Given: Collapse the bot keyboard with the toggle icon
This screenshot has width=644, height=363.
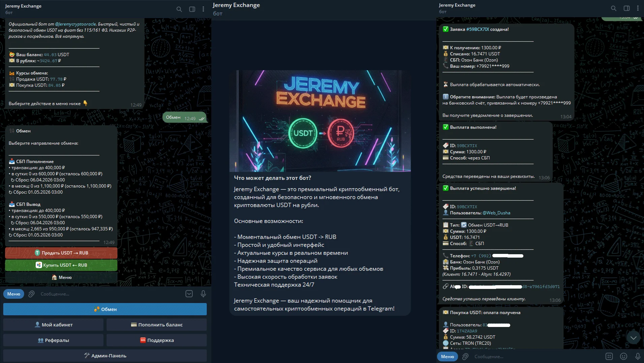Looking at the screenshot, I should pos(189,294).
